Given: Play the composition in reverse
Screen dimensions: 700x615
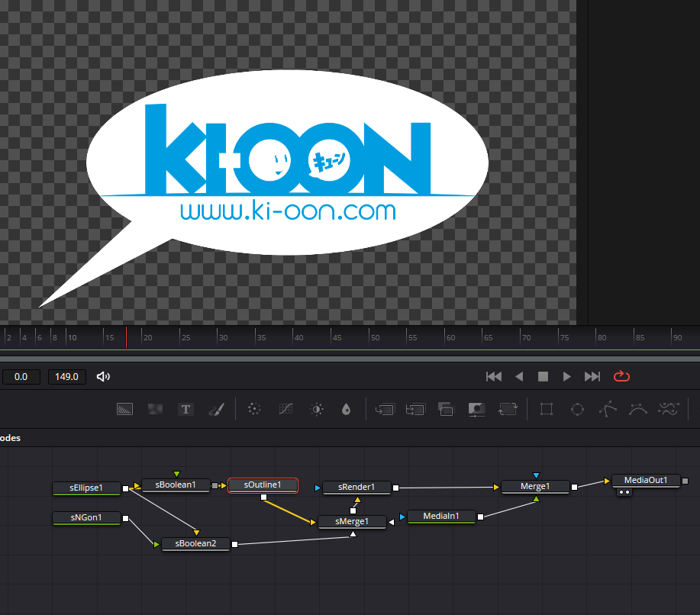Looking at the screenshot, I should pos(519,377).
